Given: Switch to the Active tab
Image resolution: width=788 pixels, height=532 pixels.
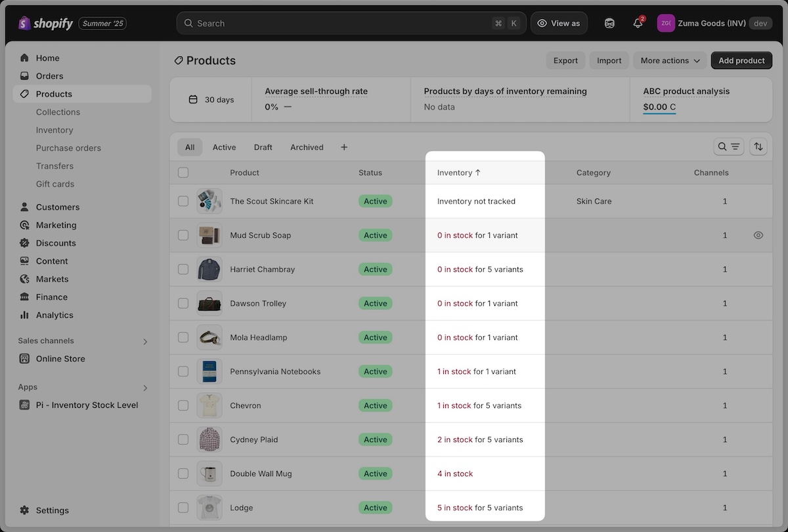Looking at the screenshot, I should [x=224, y=147].
